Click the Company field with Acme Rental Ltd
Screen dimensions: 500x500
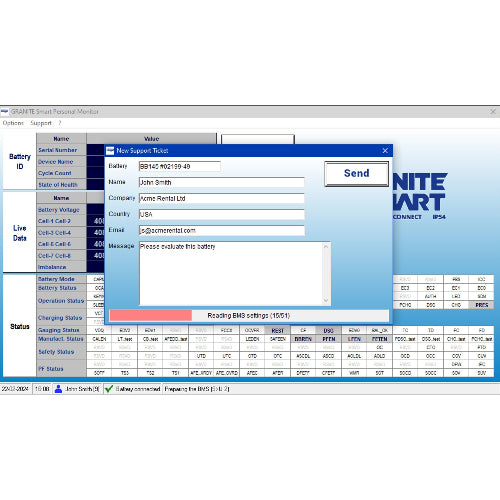coord(222,198)
